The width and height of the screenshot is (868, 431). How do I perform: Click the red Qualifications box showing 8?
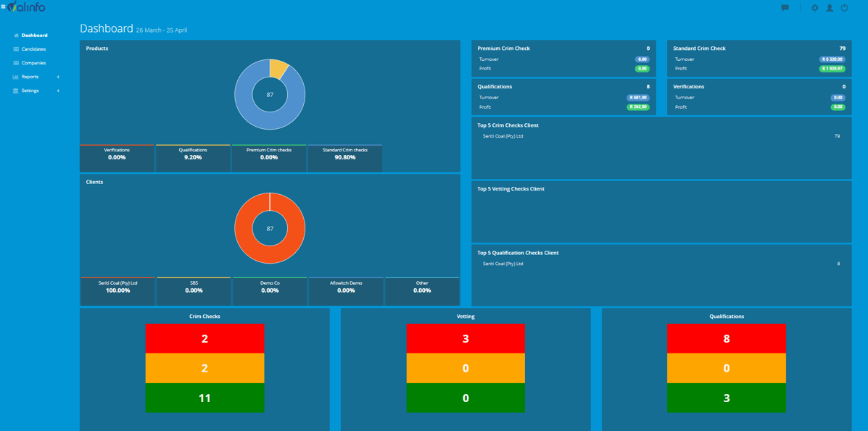(x=726, y=338)
